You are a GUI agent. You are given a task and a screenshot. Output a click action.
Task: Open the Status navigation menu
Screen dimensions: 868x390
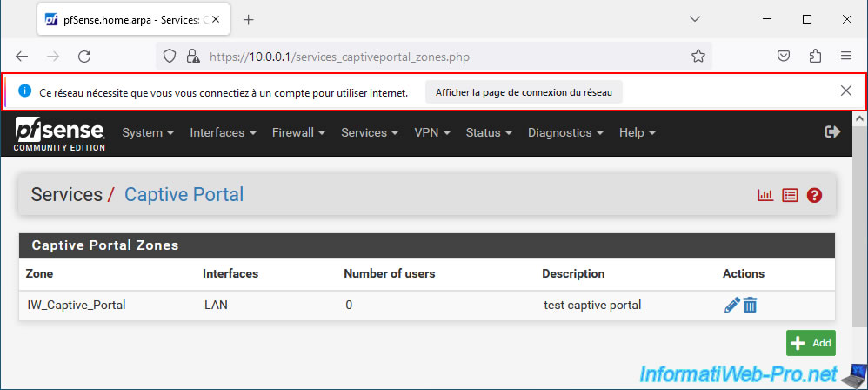point(489,133)
